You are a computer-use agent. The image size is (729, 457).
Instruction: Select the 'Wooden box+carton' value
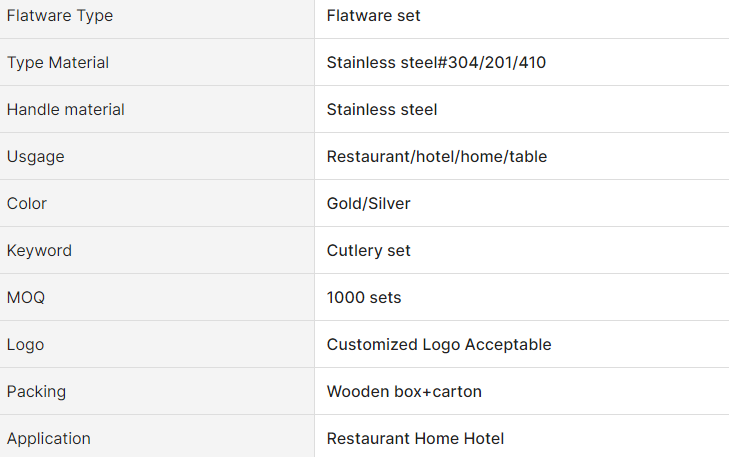(x=404, y=392)
